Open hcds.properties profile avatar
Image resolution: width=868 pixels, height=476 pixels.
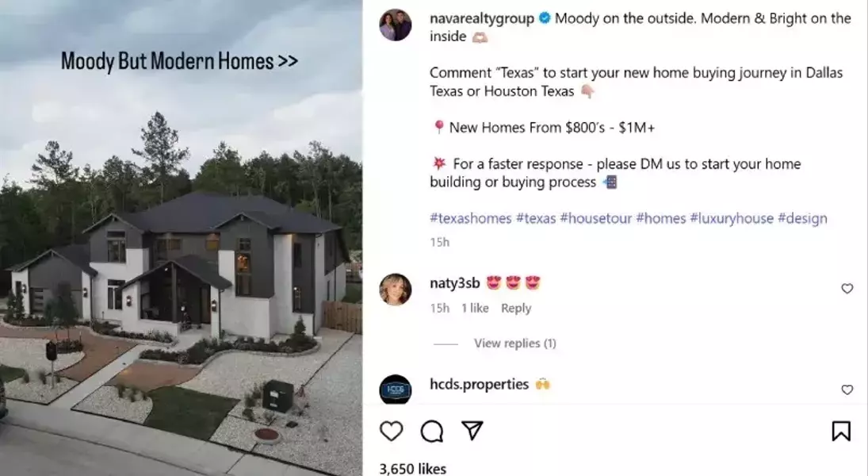[396, 390]
